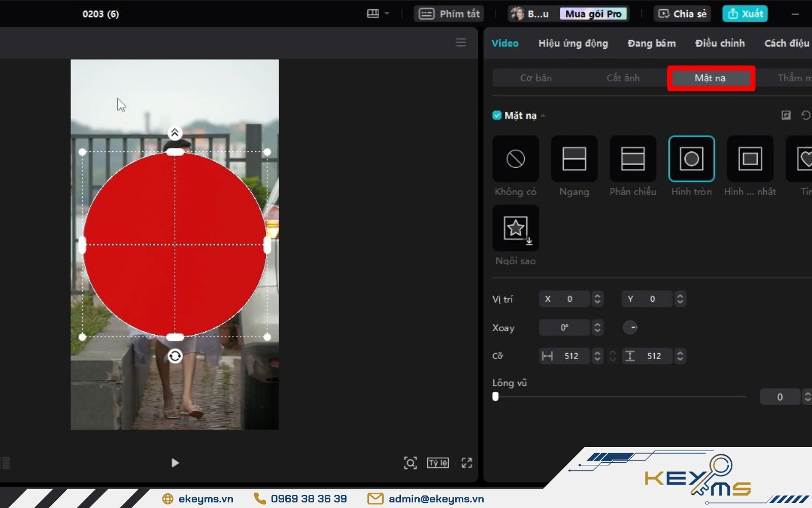Choose the Ngang horizontal mask
812x508 pixels.
(x=574, y=159)
